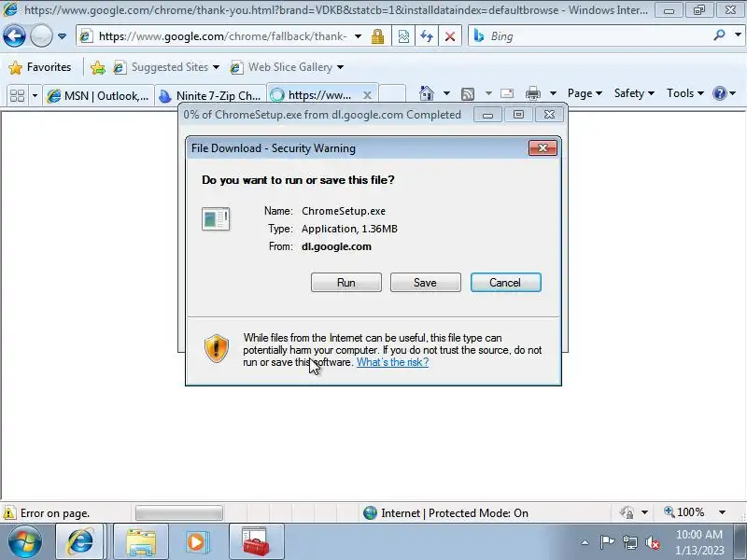Click the Read Mail envelope icon

[x=507, y=93]
